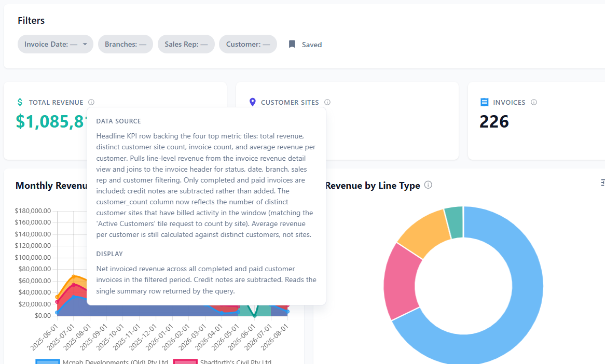Click the Filters heading
Image resolution: width=605 pixels, height=364 pixels.
(x=31, y=20)
